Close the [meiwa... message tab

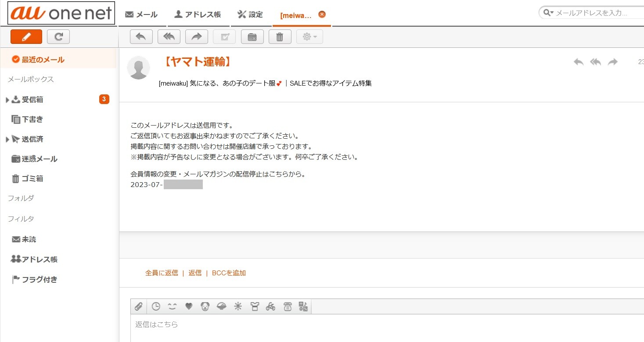coord(322,14)
